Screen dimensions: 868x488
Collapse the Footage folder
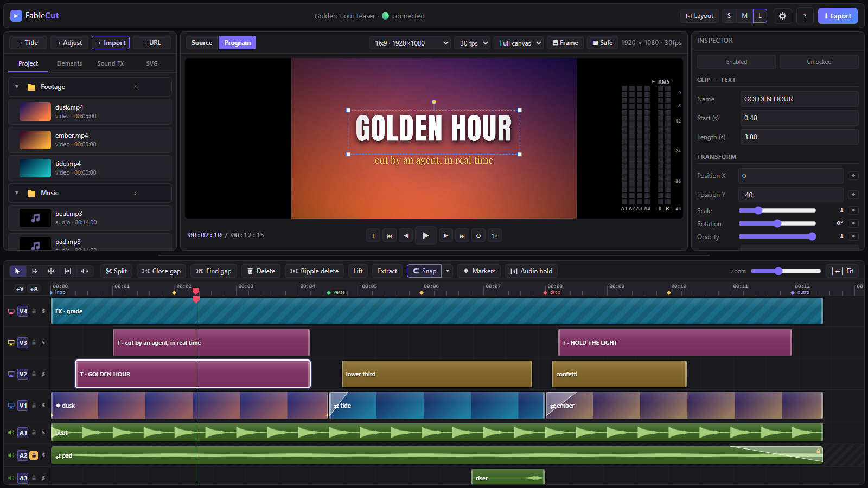(17, 87)
